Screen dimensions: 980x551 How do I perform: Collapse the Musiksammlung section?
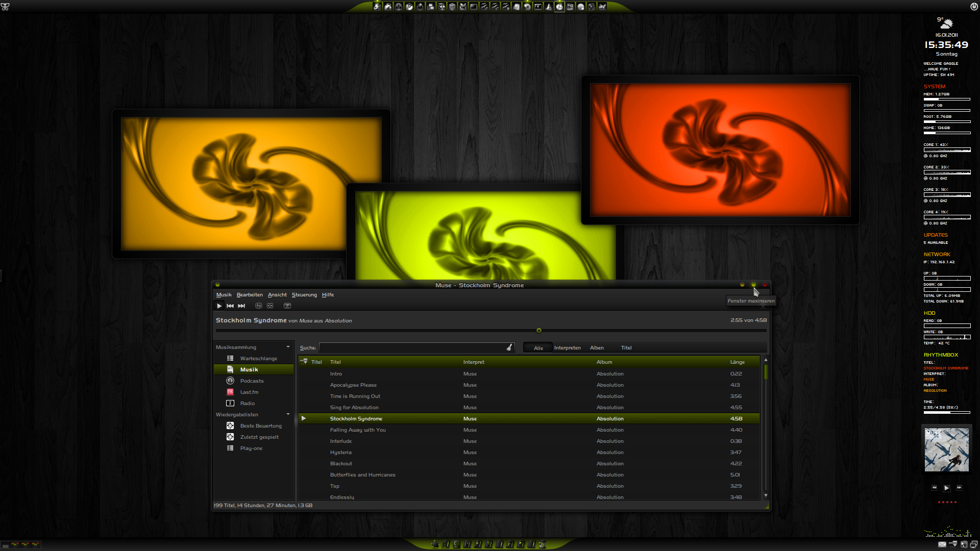coord(288,347)
